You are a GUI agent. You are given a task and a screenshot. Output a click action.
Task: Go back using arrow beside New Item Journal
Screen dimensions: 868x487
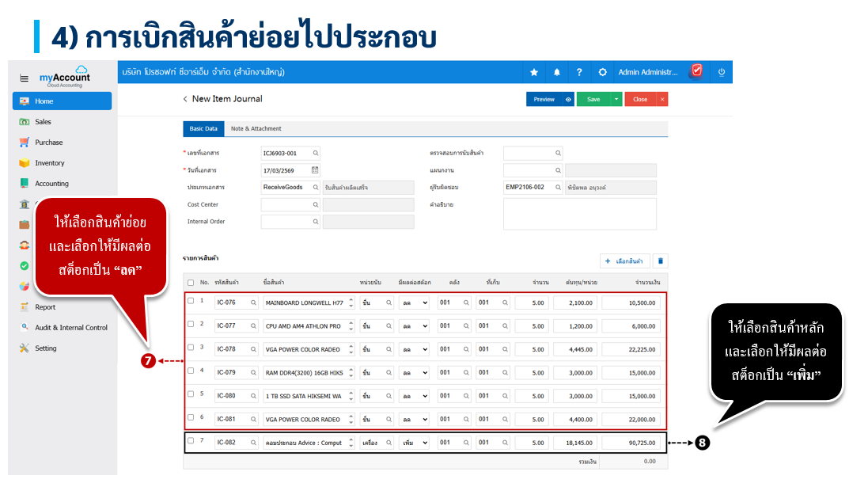185,99
